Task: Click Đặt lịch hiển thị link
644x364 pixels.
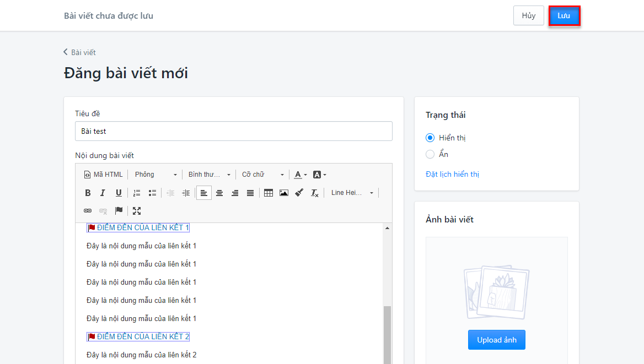Action: point(452,174)
